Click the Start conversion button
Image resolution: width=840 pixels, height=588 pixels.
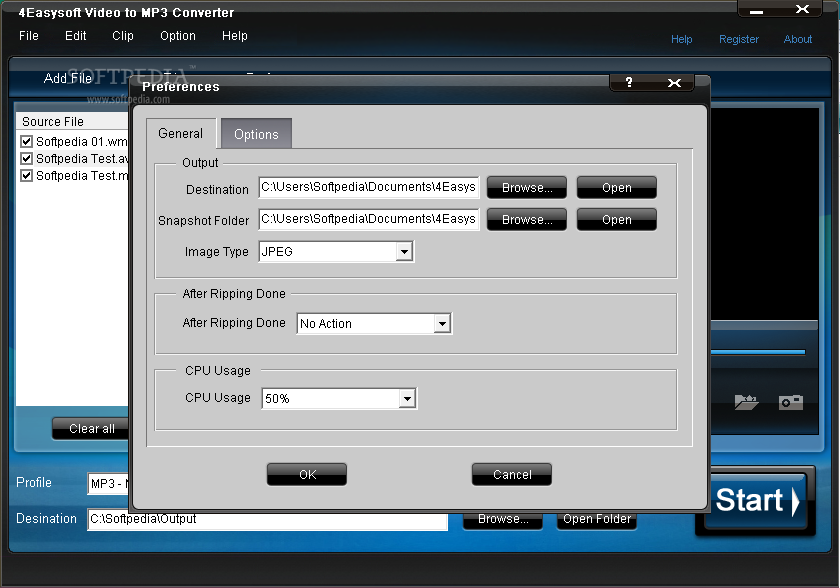click(x=756, y=501)
